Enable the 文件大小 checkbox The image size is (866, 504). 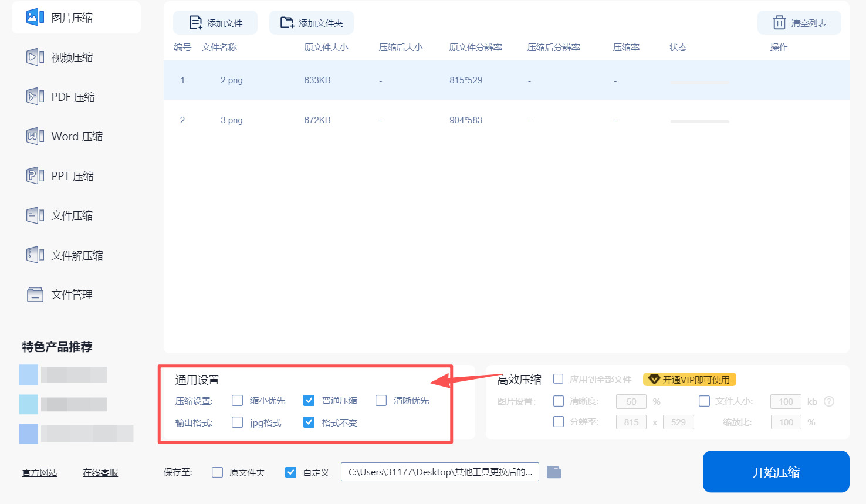click(705, 401)
